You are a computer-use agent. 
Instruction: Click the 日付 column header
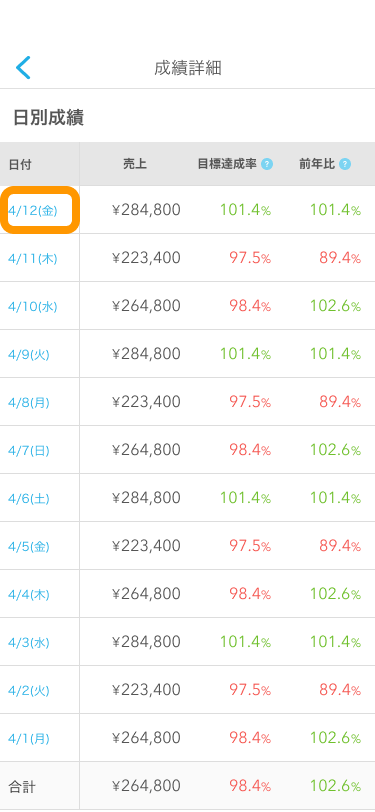20,165
